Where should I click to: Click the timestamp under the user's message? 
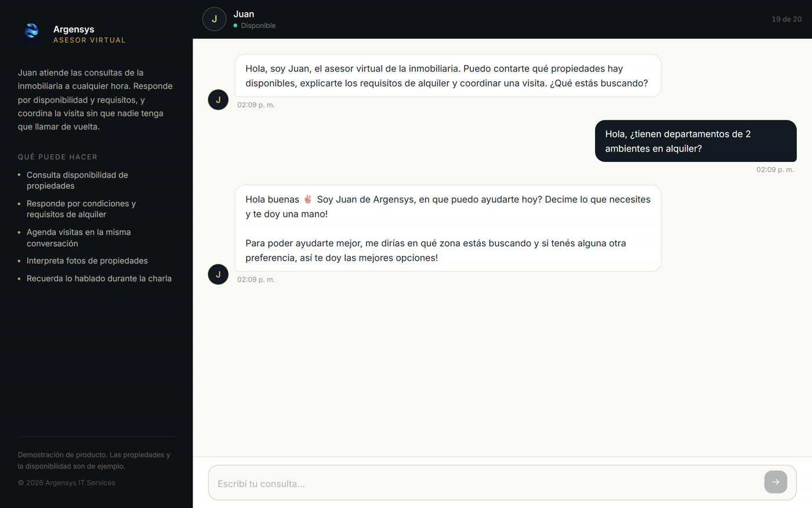pyautogui.click(x=775, y=170)
